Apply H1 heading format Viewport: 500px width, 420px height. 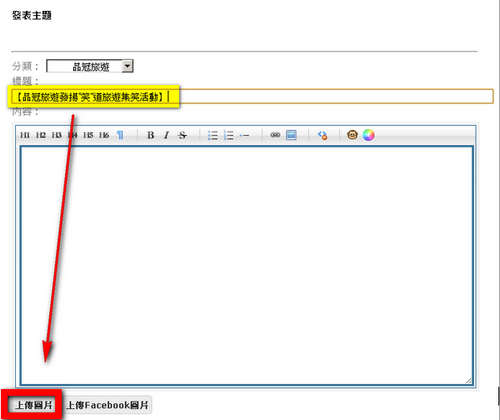point(25,135)
